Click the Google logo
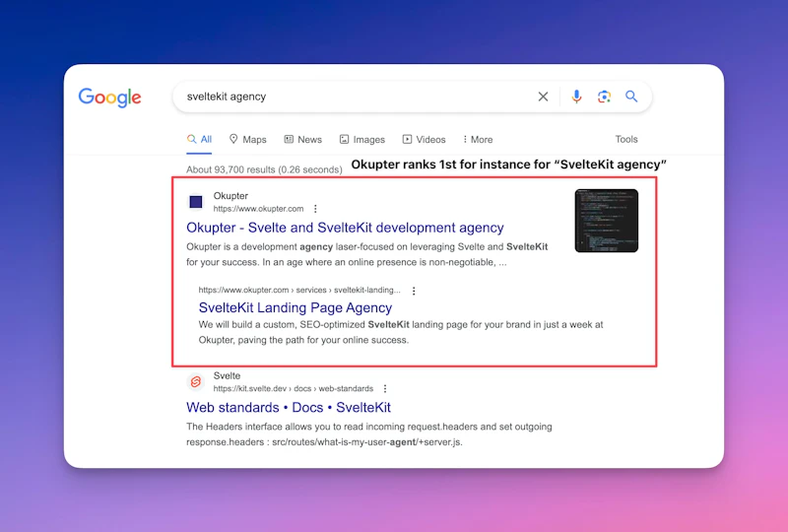This screenshot has height=532, width=788. (x=109, y=98)
